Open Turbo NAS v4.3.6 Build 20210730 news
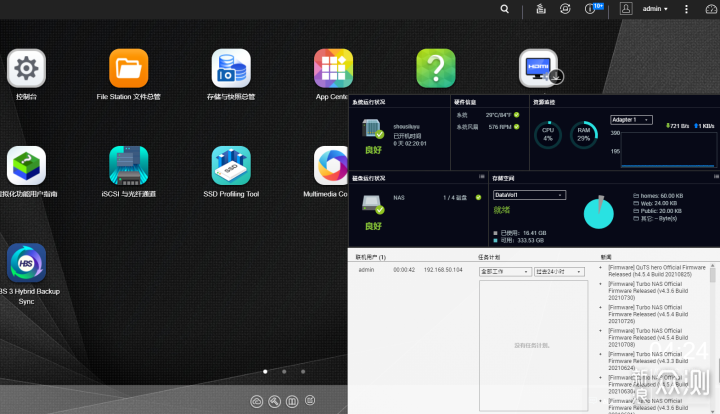 click(x=648, y=291)
